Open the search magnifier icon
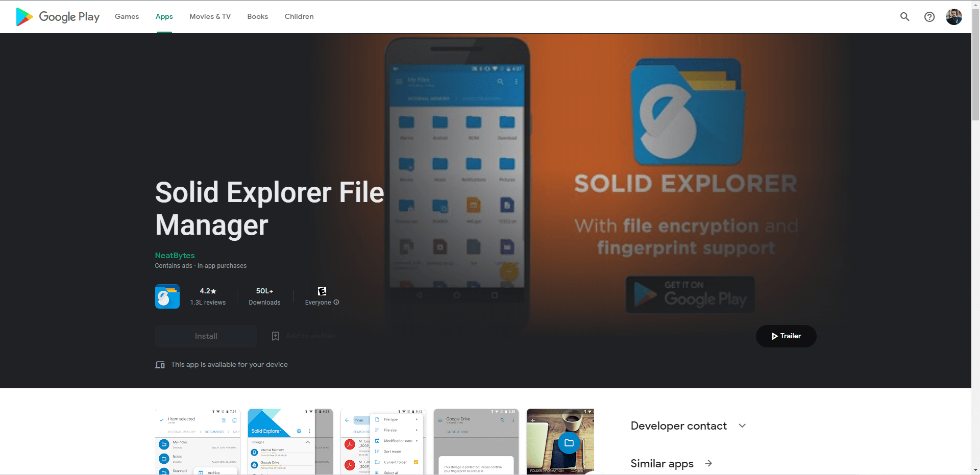Image resolution: width=980 pixels, height=475 pixels. pyautogui.click(x=904, y=17)
